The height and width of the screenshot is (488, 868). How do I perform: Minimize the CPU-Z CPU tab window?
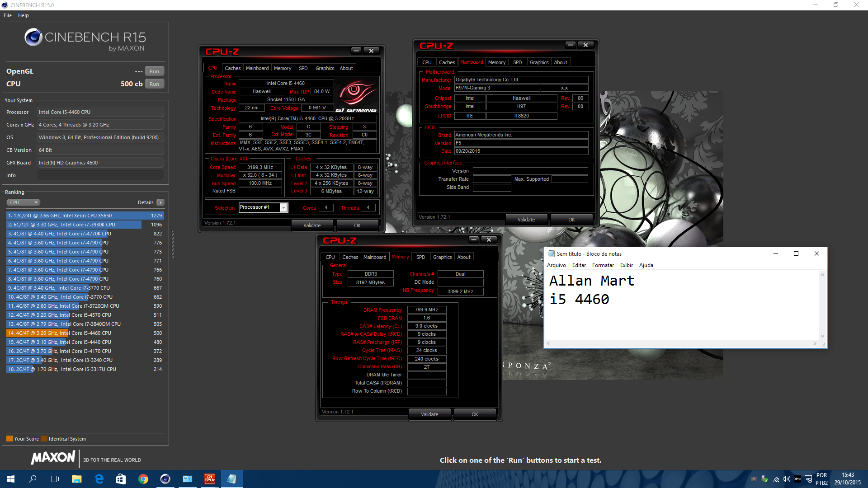coord(356,51)
